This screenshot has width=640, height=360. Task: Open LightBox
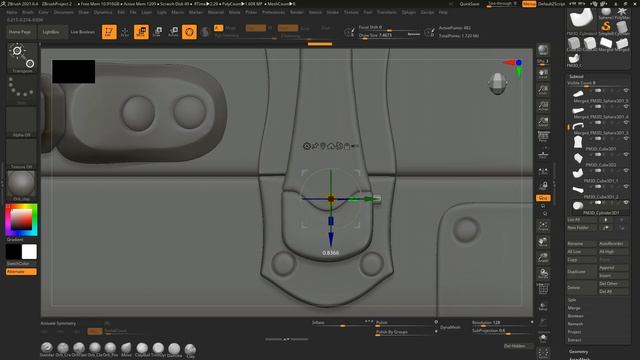pyautogui.click(x=51, y=32)
